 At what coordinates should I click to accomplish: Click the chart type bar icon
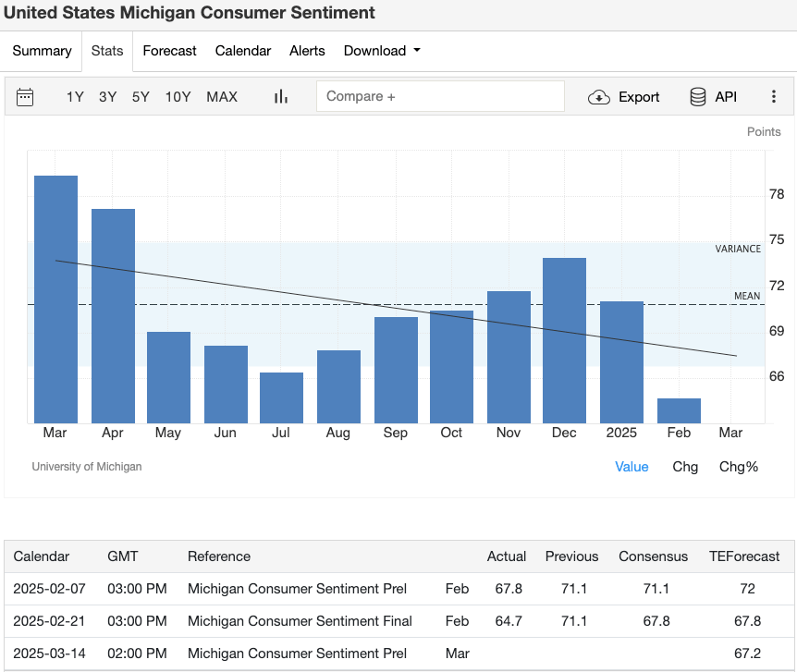tap(280, 96)
